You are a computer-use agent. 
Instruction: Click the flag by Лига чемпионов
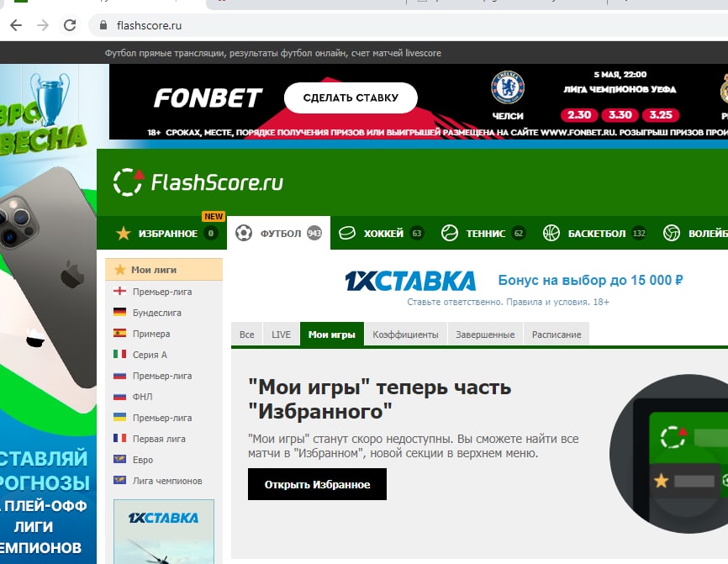point(119,480)
